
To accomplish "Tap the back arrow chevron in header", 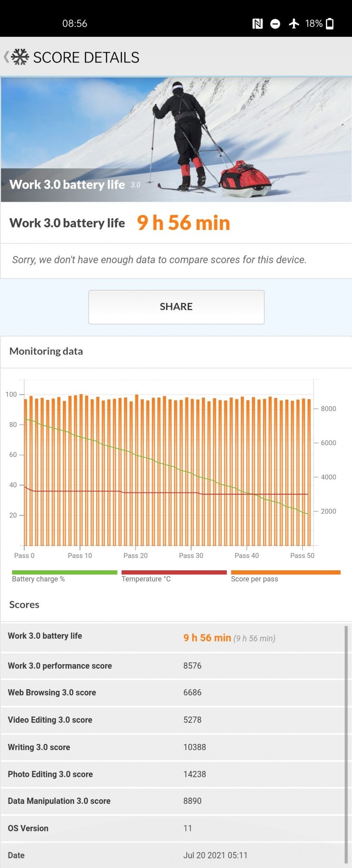I will click(6, 57).
